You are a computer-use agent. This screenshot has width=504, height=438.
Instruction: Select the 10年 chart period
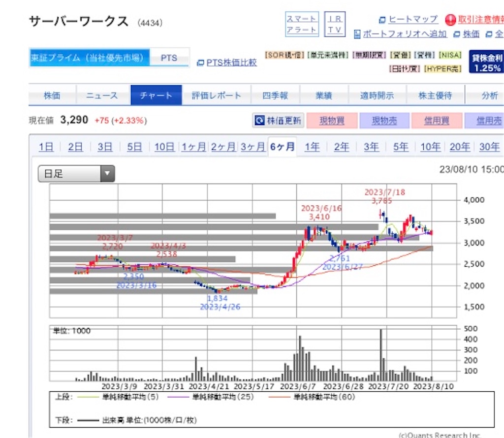click(x=430, y=147)
